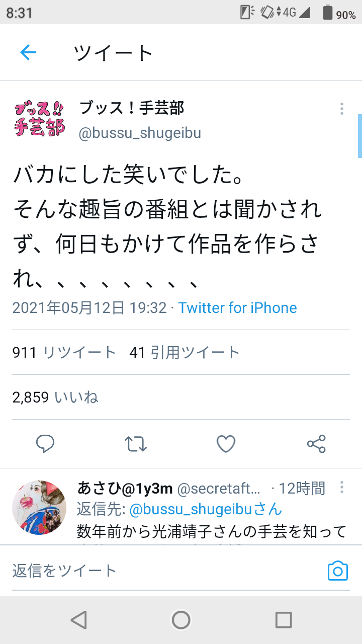Viewport: 362px width, 644px height.
Task: Open the share icon below the tweet
Action: point(316,444)
